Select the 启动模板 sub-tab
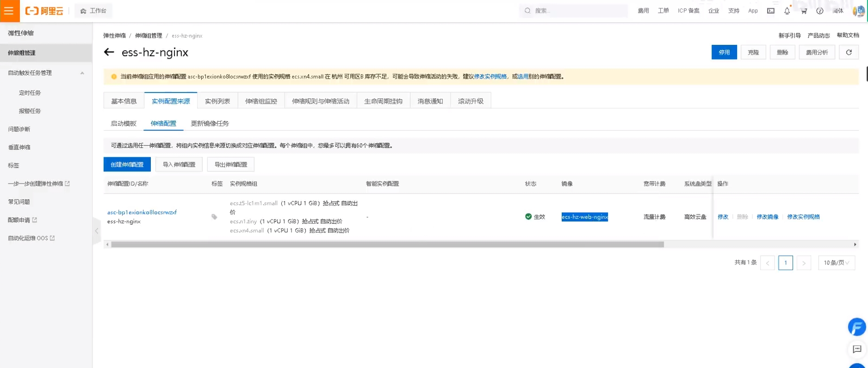This screenshot has width=868, height=368. coord(124,123)
